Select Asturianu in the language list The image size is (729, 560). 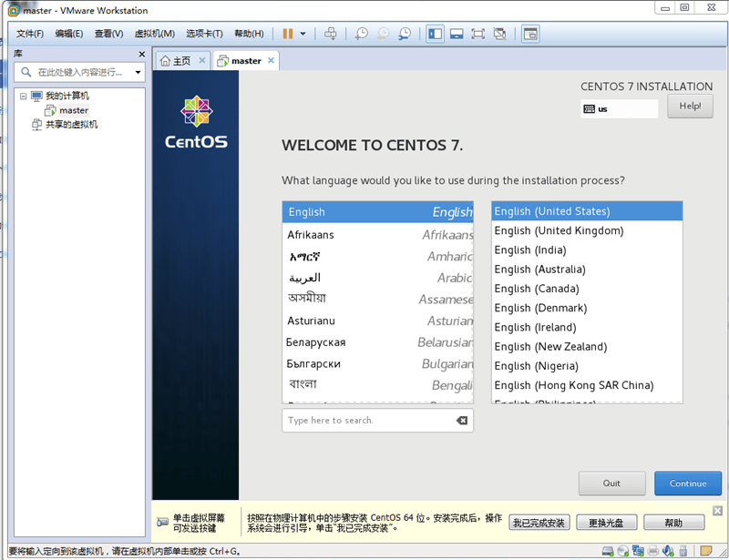[378, 321]
